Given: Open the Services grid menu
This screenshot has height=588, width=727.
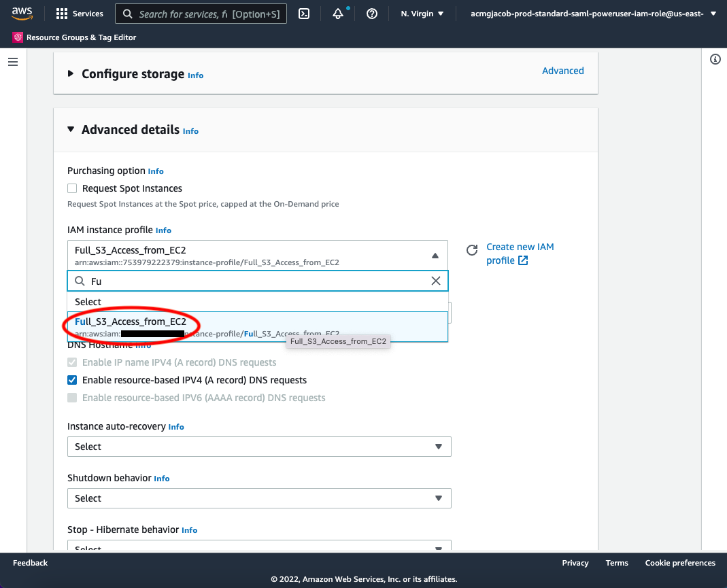Looking at the screenshot, I should 80,14.
